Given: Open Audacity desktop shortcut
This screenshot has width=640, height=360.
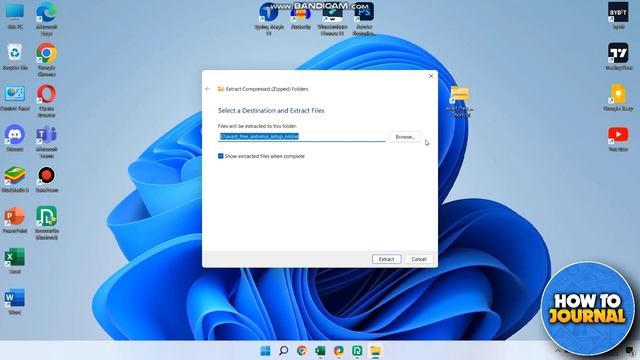Looking at the screenshot, I should coord(301,16).
